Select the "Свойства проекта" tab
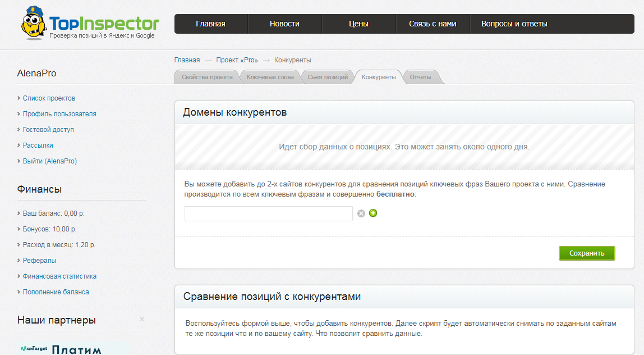This screenshot has width=644, height=355. click(x=206, y=76)
